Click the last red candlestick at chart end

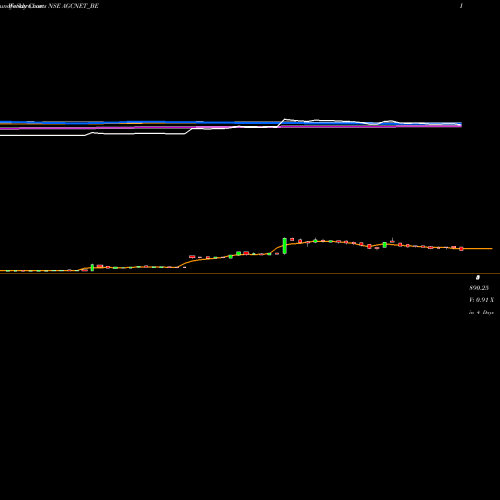(x=461, y=249)
